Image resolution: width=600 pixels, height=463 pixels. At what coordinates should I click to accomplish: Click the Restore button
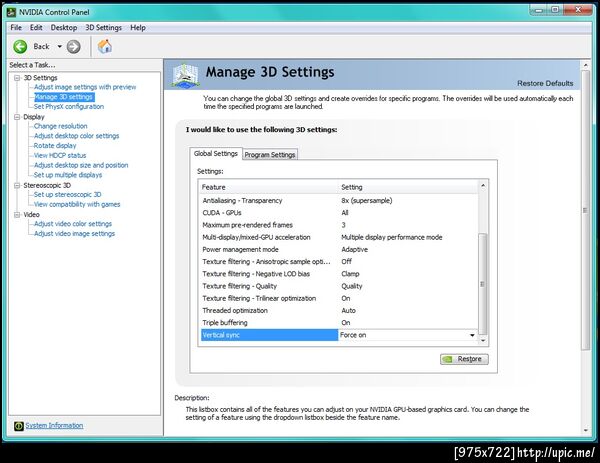pyautogui.click(x=464, y=359)
